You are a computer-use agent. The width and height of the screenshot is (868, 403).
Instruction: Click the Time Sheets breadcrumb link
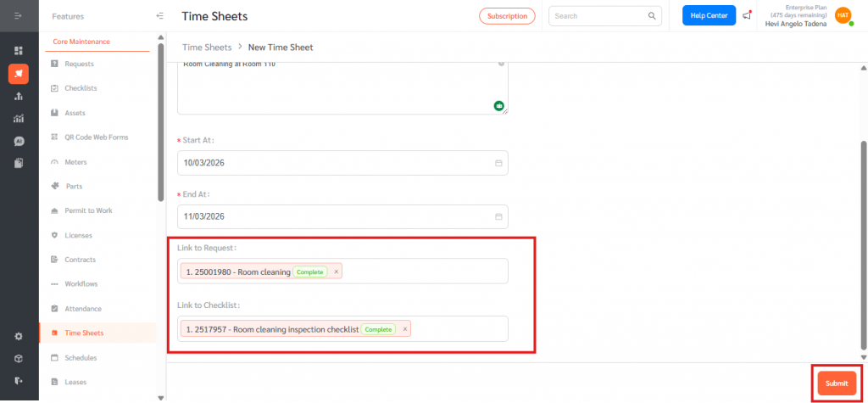point(207,48)
